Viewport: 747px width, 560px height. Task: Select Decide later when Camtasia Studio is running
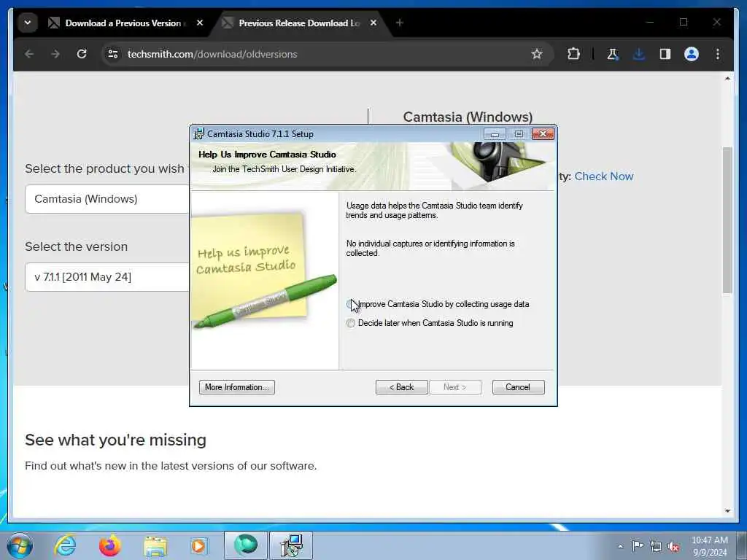351,323
